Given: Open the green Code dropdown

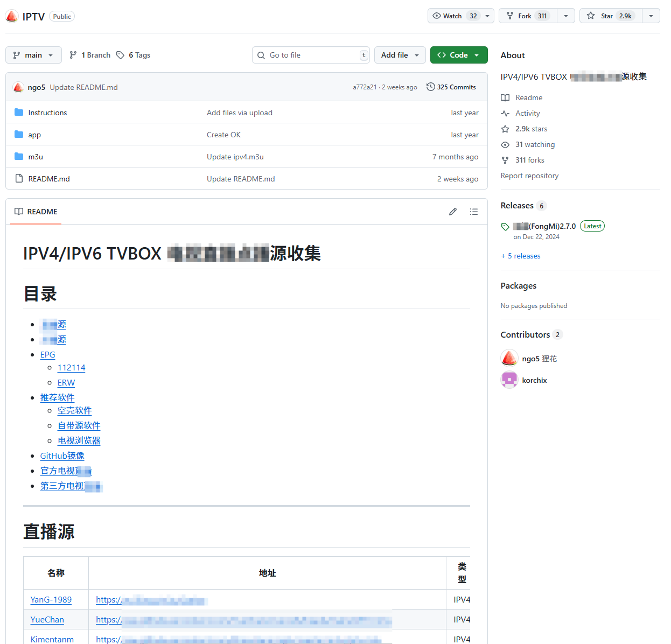Looking at the screenshot, I should pyautogui.click(x=458, y=55).
